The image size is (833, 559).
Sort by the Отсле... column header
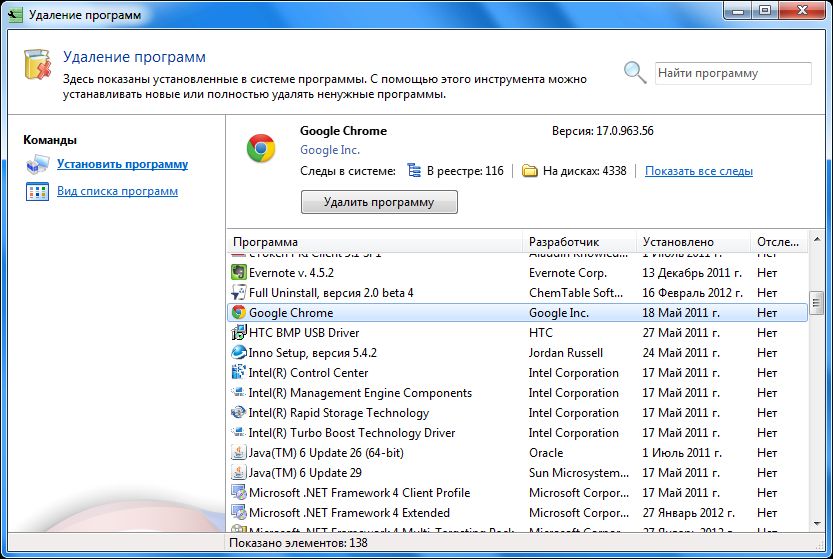click(779, 242)
